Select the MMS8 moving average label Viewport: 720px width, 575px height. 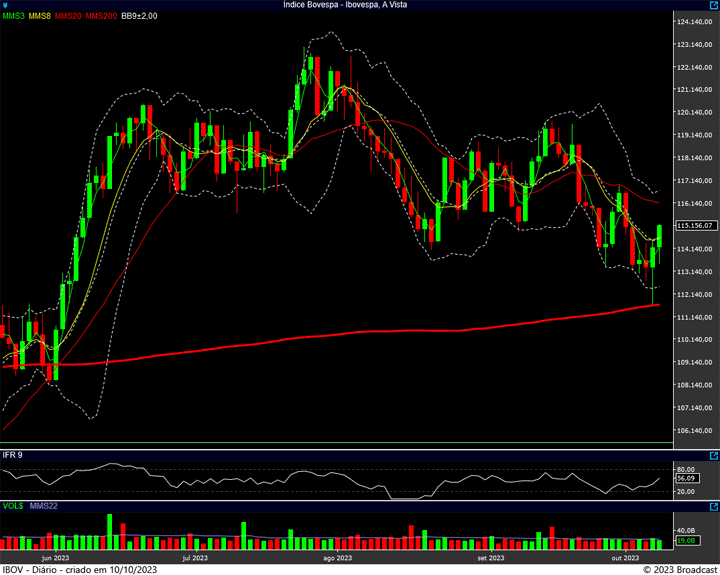[41, 16]
